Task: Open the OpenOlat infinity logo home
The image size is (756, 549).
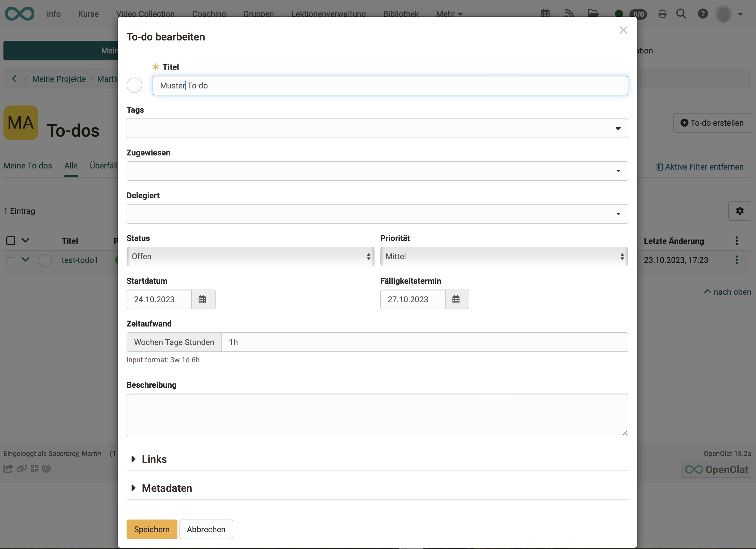Action: (x=19, y=14)
